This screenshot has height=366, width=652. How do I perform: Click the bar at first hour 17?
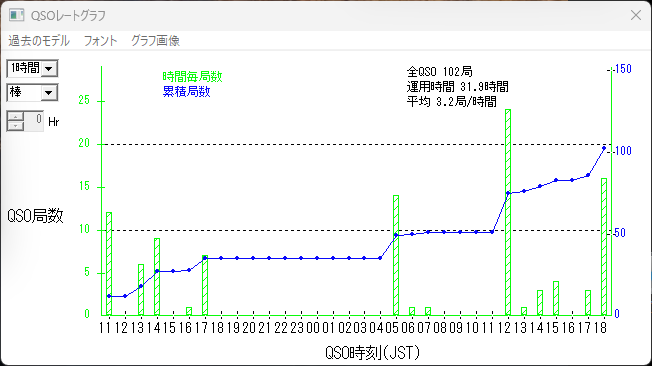(x=205, y=285)
